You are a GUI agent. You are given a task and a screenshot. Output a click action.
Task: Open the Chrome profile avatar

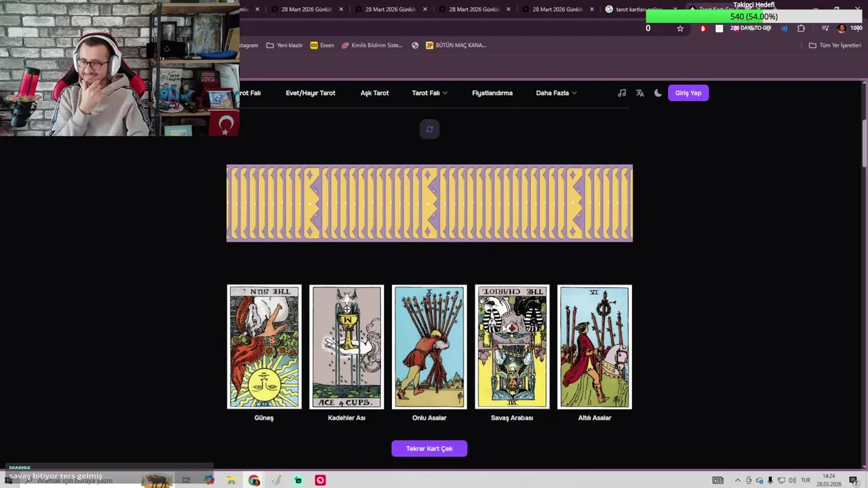point(842,28)
